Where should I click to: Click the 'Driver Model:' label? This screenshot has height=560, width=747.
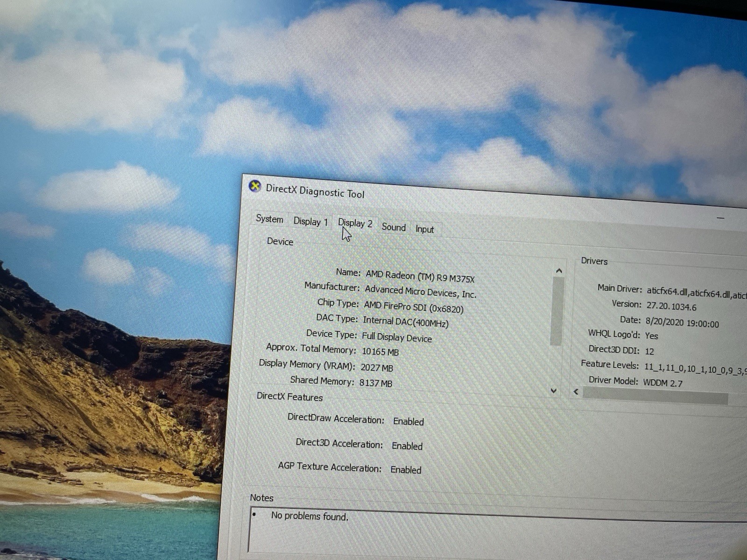pyautogui.click(x=613, y=380)
